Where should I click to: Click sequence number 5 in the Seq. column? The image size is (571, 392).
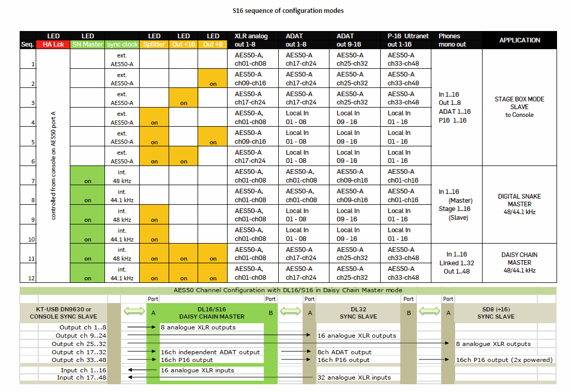[28, 137]
